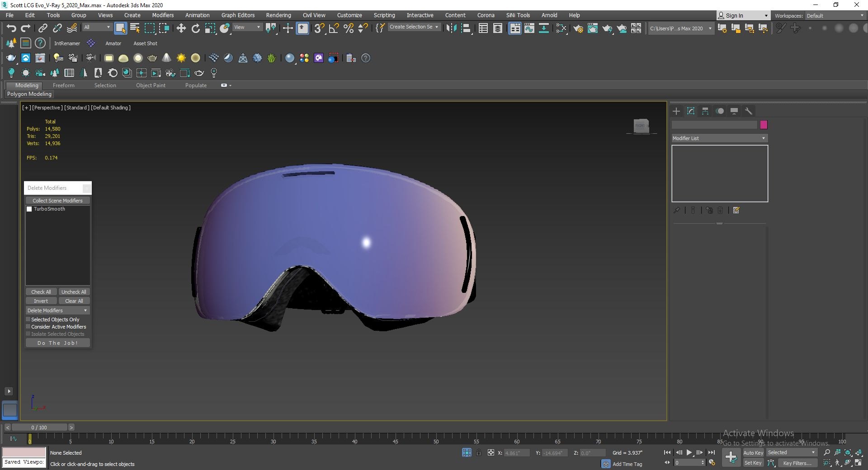868x470 pixels.
Task: Open the Hierarchy command panel tab
Action: pos(705,111)
